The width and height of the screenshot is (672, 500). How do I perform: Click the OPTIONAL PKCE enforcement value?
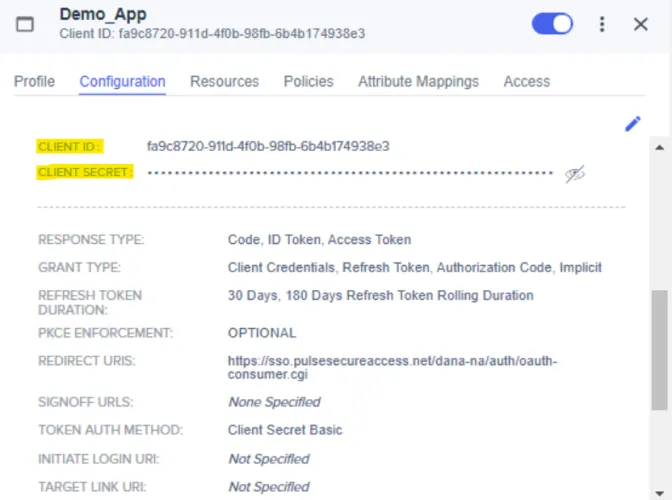(262, 333)
